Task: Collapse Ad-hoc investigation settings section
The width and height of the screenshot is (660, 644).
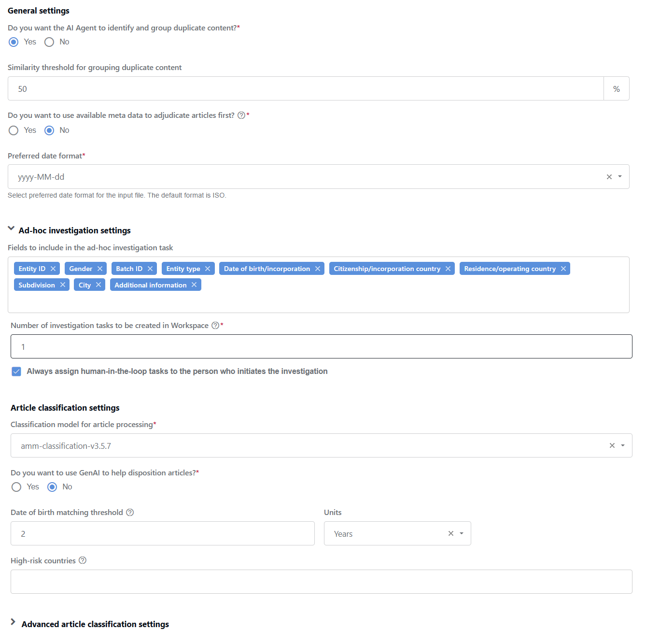Action: pyautogui.click(x=11, y=229)
